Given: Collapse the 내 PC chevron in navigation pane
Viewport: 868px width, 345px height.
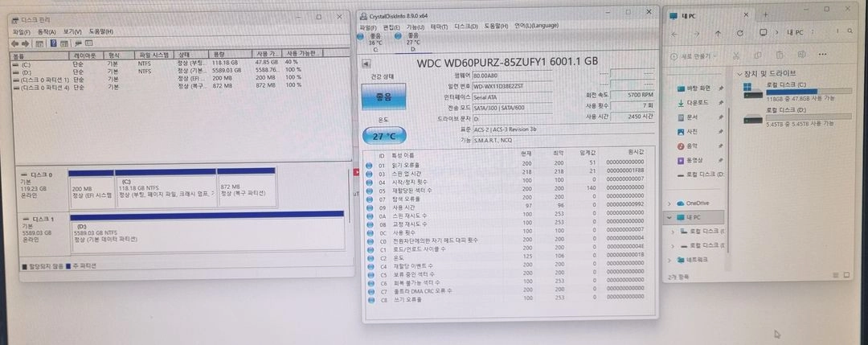Looking at the screenshot, I should [x=670, y=217].
